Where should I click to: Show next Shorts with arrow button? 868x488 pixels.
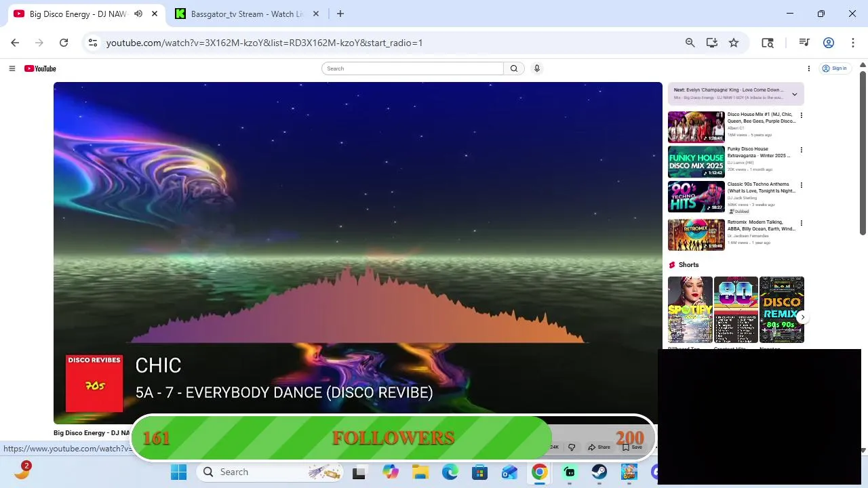802,317
